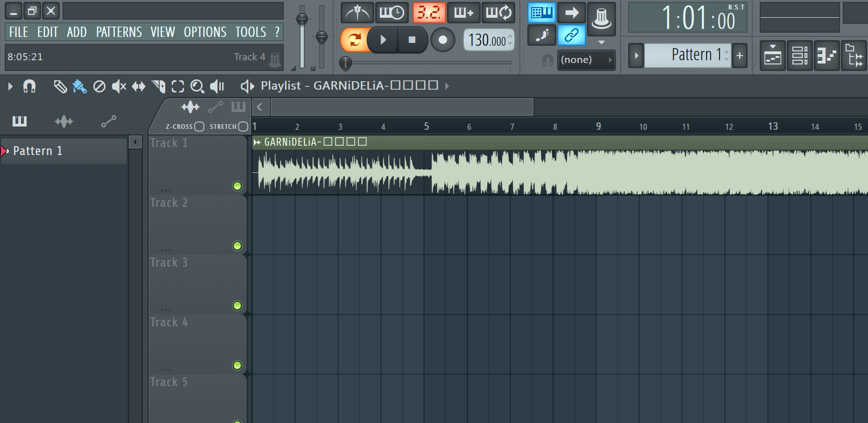Select the Delete tool

click(x=99, y=86)
